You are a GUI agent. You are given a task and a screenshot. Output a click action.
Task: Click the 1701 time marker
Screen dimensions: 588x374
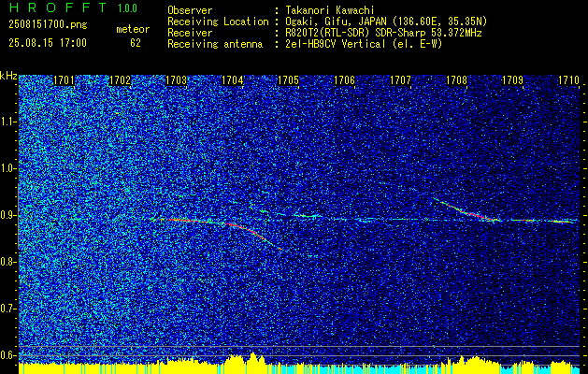[64, 80]
